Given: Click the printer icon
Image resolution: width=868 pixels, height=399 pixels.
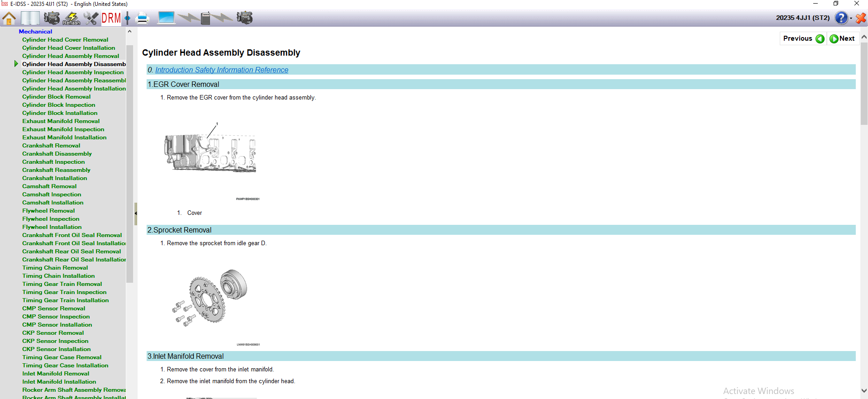Looking at the screenshot, I should [143, 18].
